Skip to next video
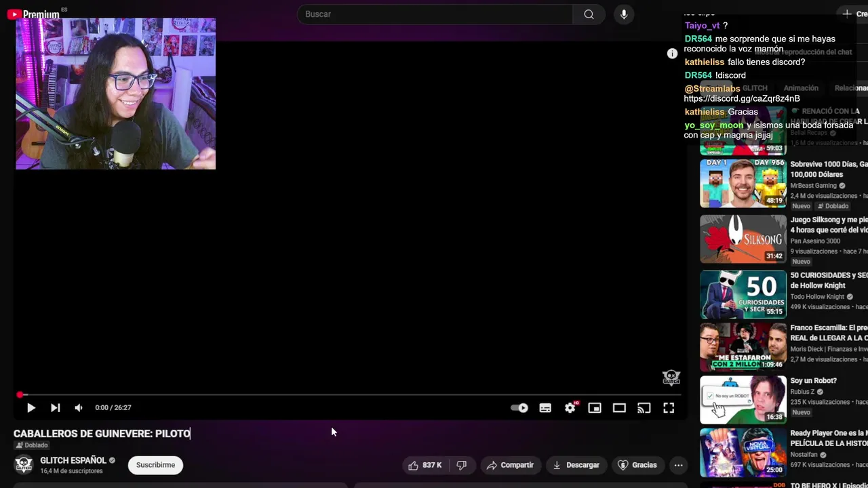Screen dimensions: 868x488 pos(56,407)
